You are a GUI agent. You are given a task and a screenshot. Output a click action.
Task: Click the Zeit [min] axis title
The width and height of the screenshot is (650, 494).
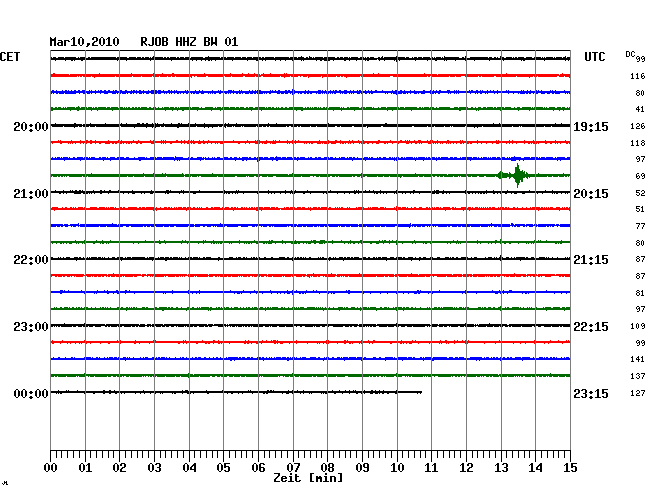click(308, 478)
